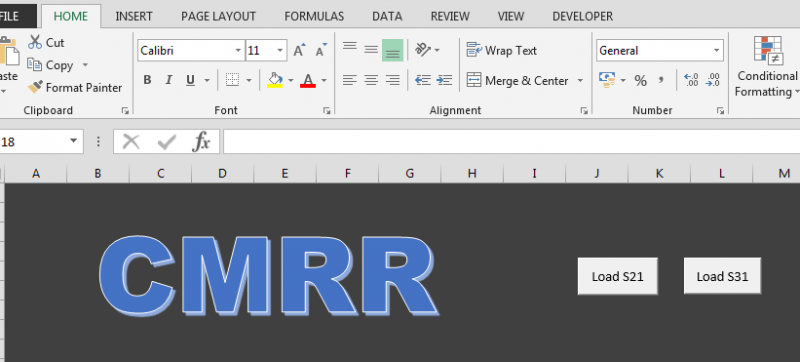Viewport: 800px width, 362px height.
Task: Open Insert Function fx dialog
Action: pos(201,142)
